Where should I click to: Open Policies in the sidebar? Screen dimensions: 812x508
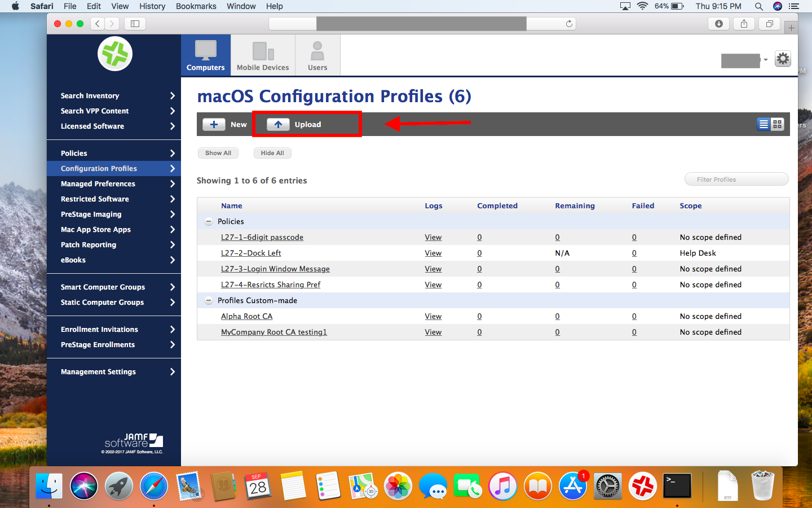point(114,154)
